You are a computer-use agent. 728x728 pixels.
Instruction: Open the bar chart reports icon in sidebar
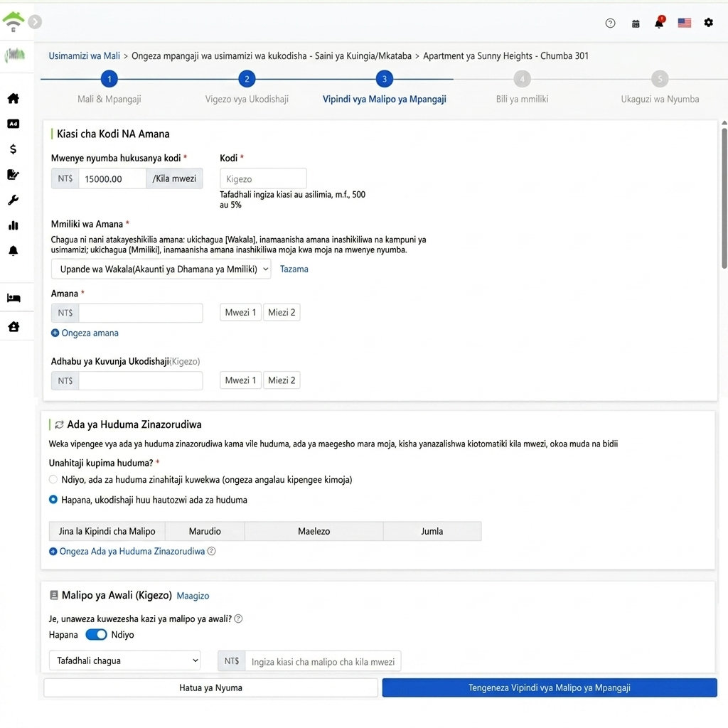14,225
